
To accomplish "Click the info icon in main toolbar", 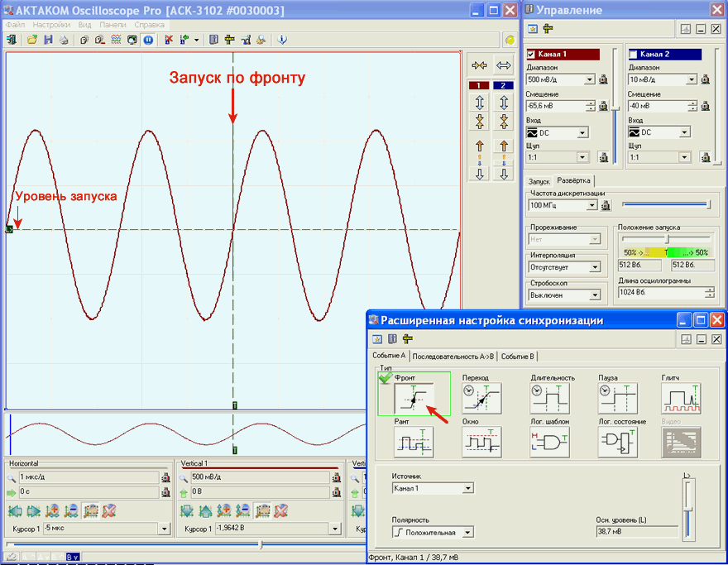I will 281,39.
